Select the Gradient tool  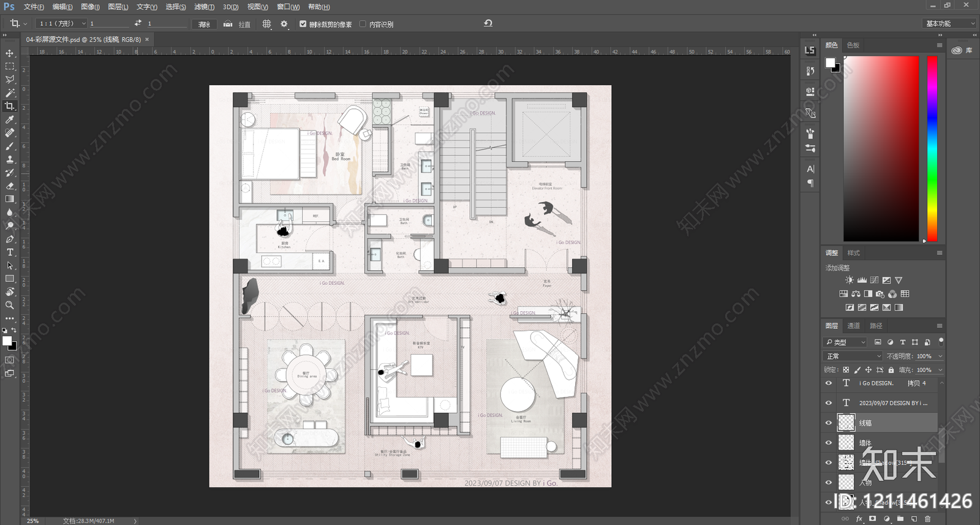[x=10, y=199]
